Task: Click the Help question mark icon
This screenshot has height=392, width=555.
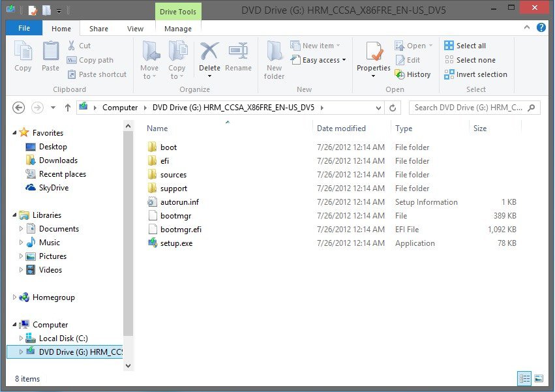Action: [x=541, y=28]
